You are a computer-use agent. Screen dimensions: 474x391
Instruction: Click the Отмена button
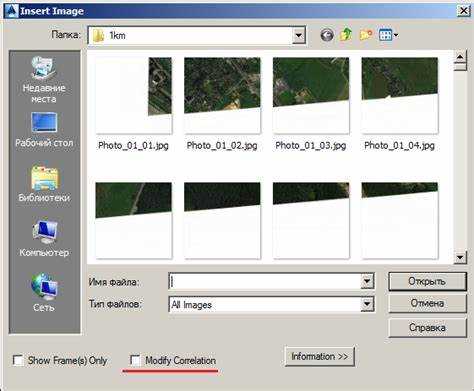(427, 304)
